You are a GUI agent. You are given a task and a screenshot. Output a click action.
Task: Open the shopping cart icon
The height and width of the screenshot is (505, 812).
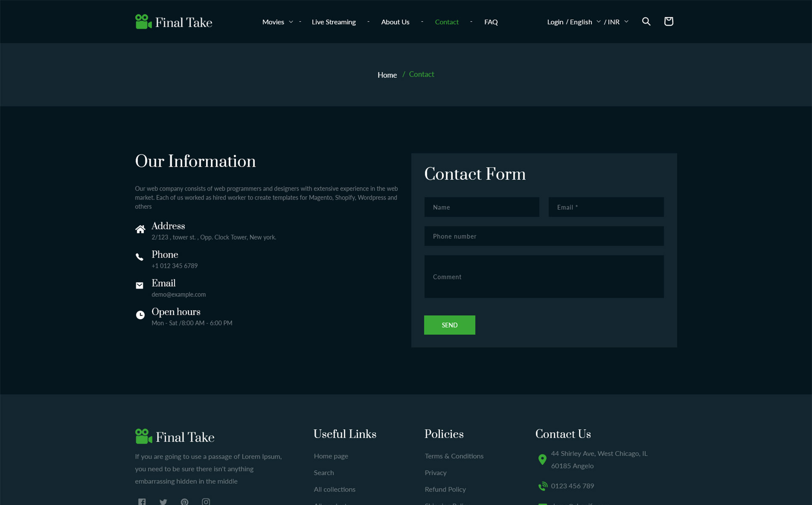pyautogui.click(x=668, y=21)
